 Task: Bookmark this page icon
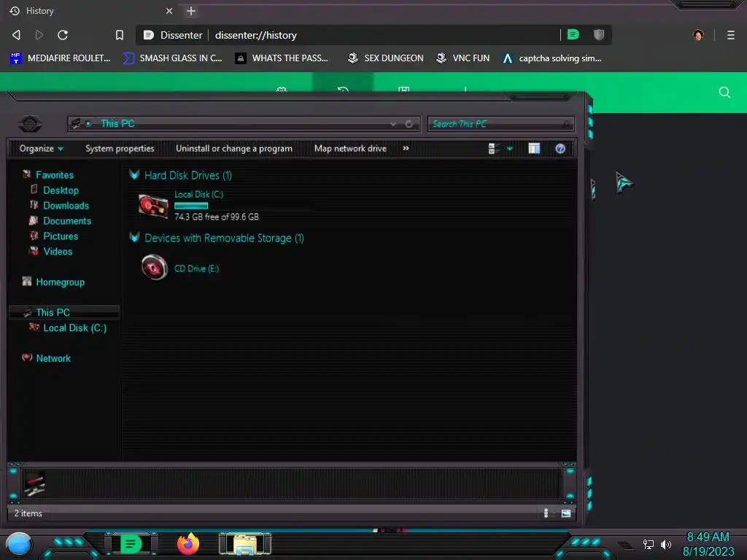point(120,35)
